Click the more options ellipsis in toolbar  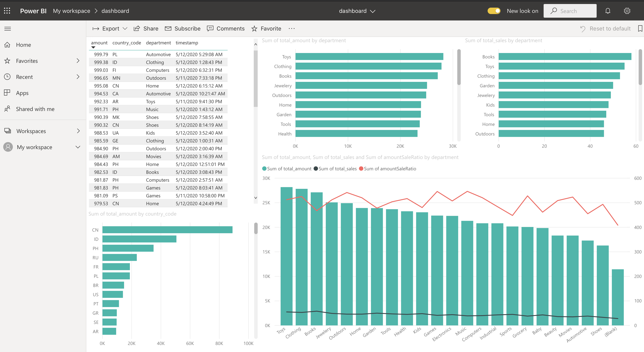click(x=291, y=28)
